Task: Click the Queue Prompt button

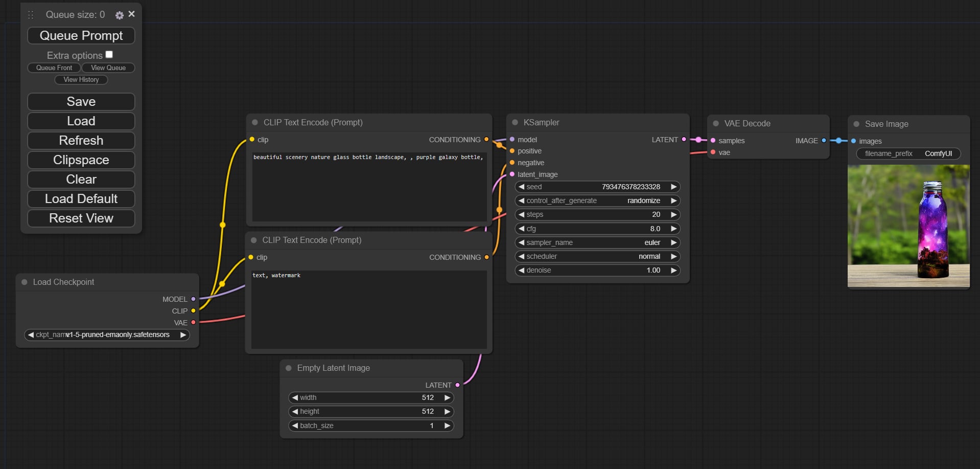Action: 81,35
